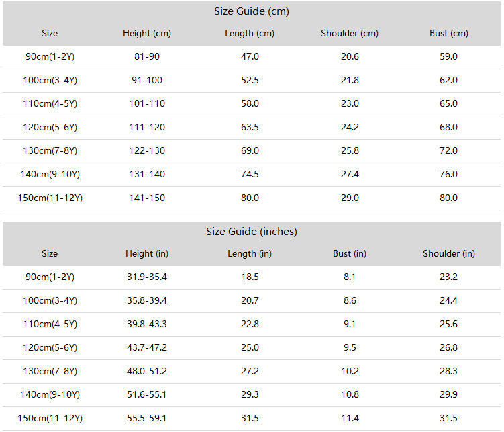The height and width of the screenshot is (432, 504).
Task: Click the Size Guide (inches) title
Action: pyautogui.click(x=252, y=232)
